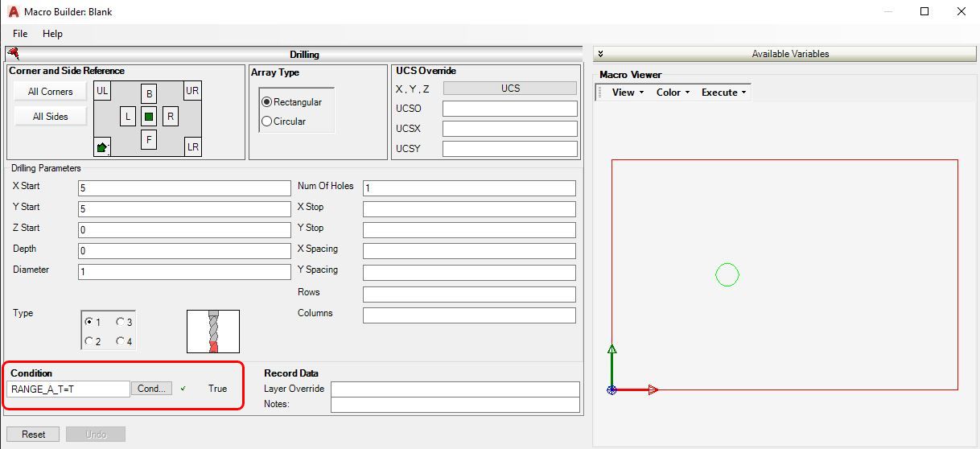Choose drilling Type 3 radio button

(121, 322)
